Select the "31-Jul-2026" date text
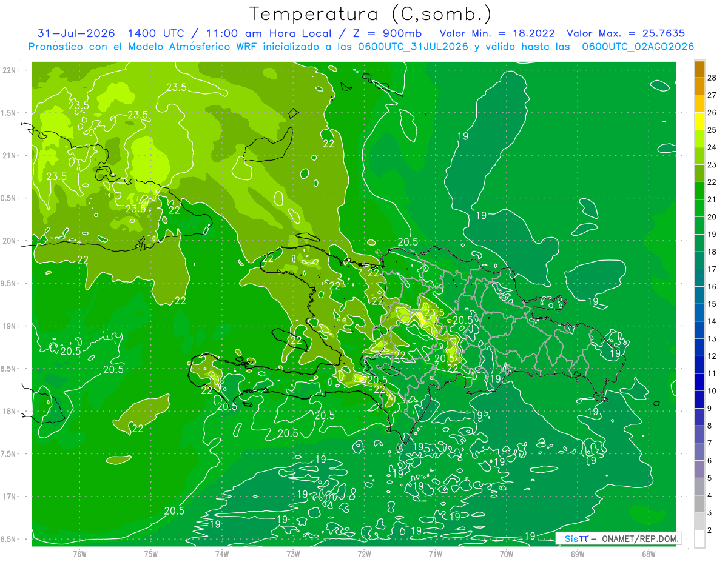Image resolution: width=728 pixels, height=562 pixels. [x=76, y=33]
